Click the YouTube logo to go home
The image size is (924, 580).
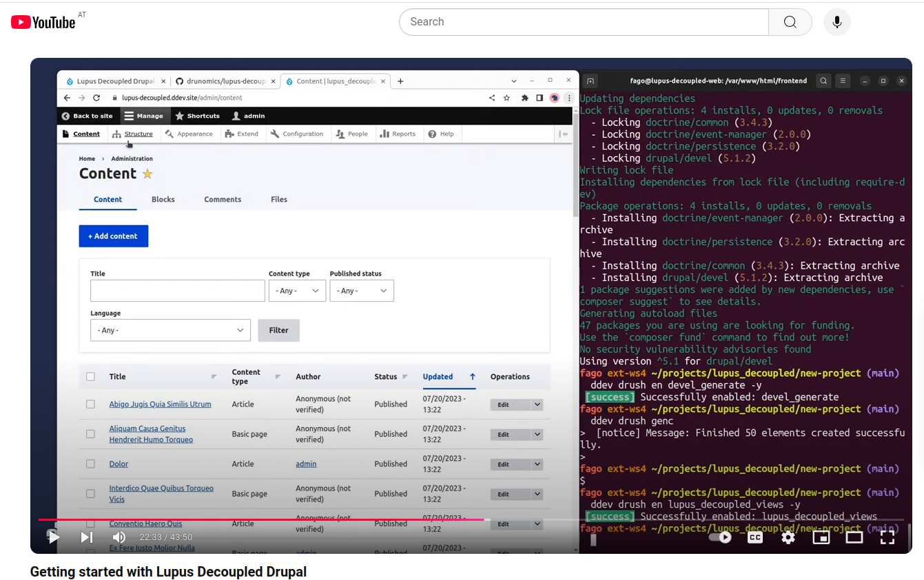pyautogui.click(x=43, y=22)
